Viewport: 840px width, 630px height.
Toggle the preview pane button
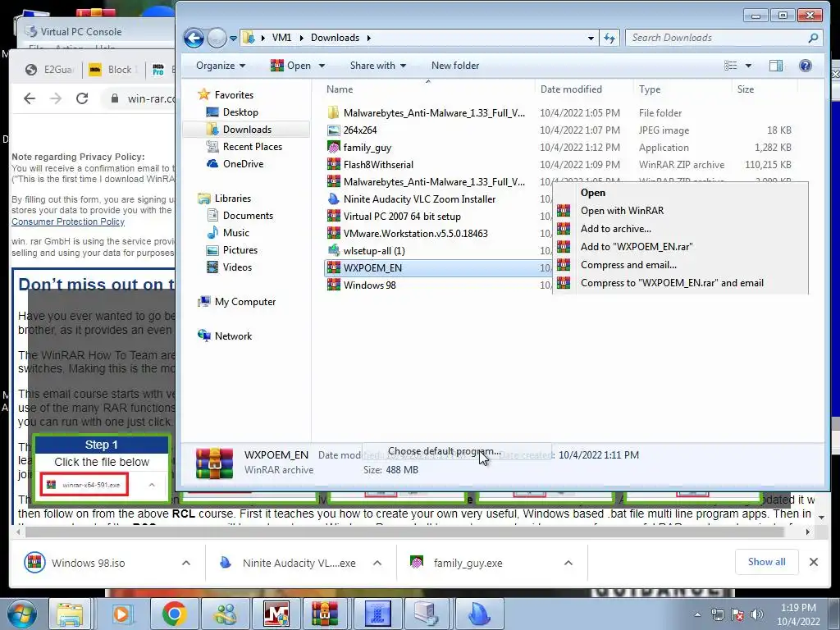point(776,66)
